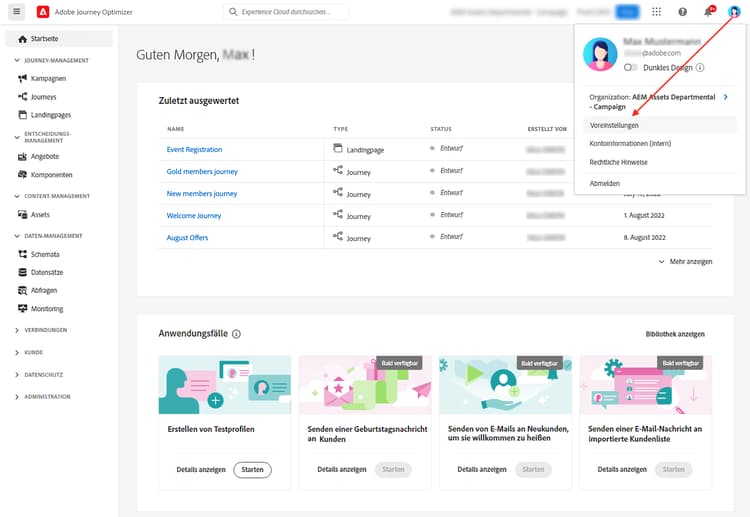Click Starten on Erstellen von Testprofilen card

point(252,470)
